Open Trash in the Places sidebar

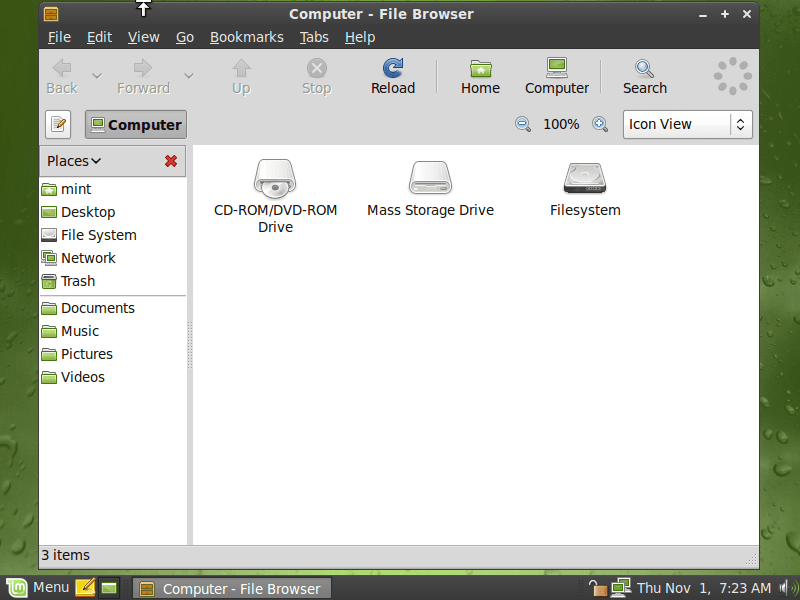point(113,281)
